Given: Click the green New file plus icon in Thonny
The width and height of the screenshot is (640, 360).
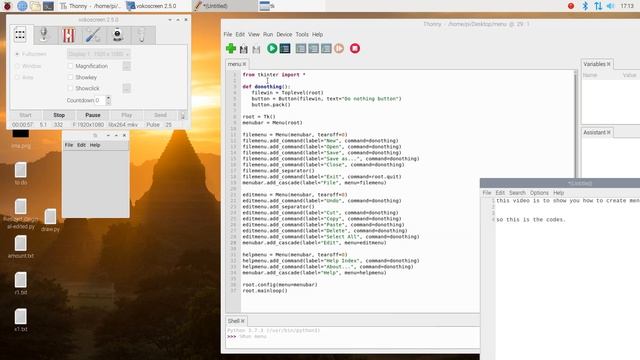Looking at the screenshot, I should (x=231, y=49).
